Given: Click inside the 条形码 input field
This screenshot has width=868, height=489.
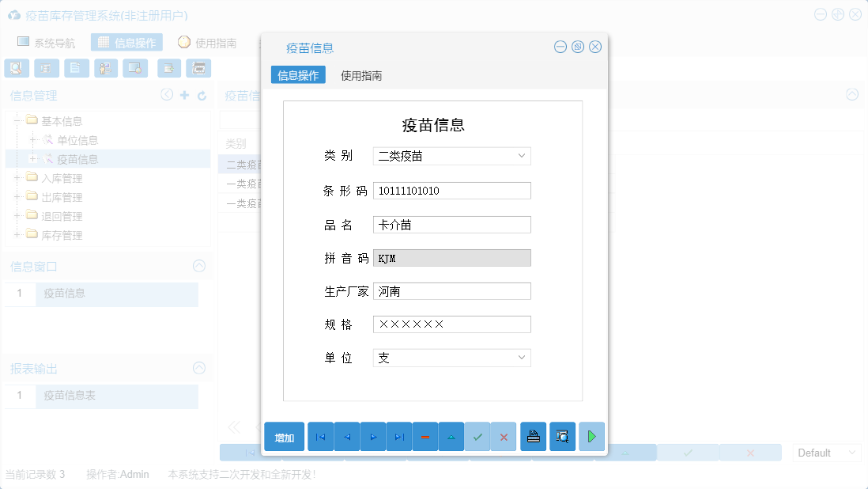Looking at the screenshot, I should 451,190.
